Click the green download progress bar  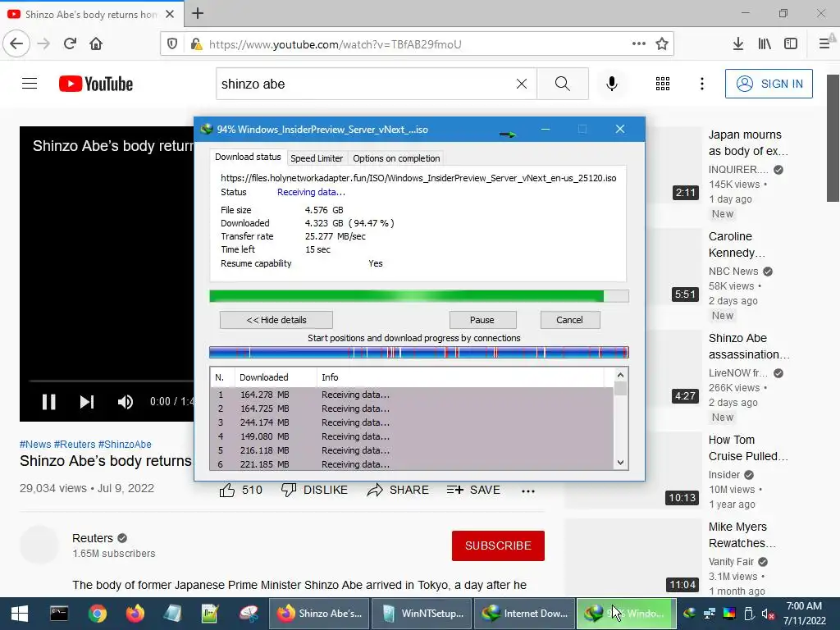419,296
